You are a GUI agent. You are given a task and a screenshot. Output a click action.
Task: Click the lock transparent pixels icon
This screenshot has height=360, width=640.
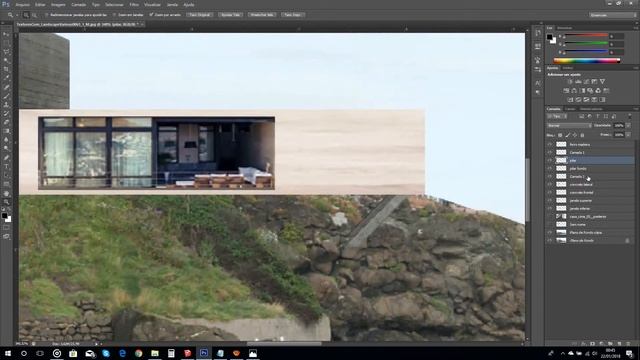click(x=560, y=135)
